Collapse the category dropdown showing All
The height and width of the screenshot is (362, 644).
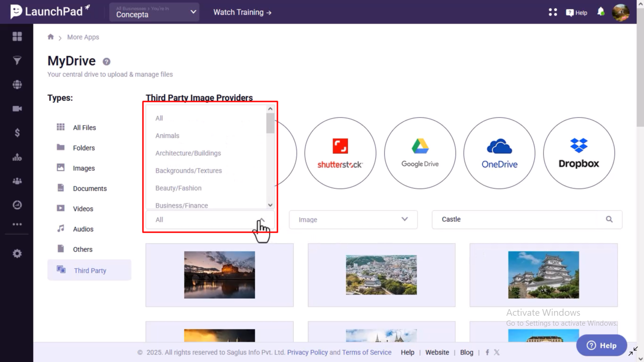[x=210, y=219]
